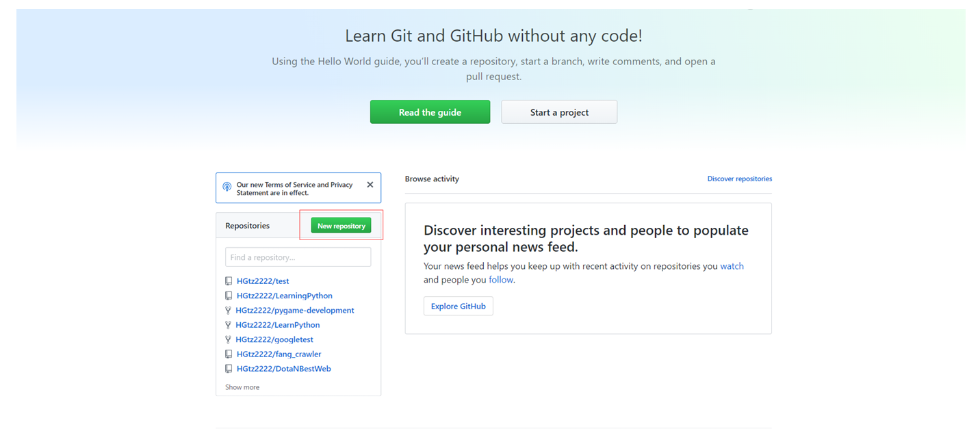Viewport: 980px width, 442px height.
Task: Open HGtz2222/LearningPython repository
Action: (x=285, y=296)
